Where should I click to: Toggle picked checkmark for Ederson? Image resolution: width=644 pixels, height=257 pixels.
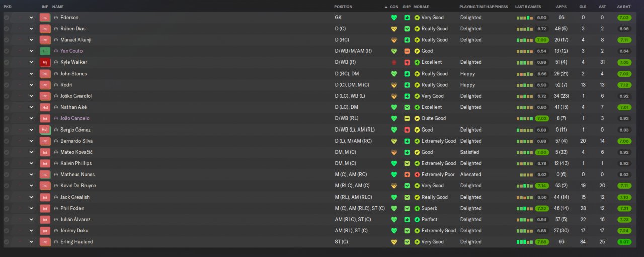coord(6,18)
